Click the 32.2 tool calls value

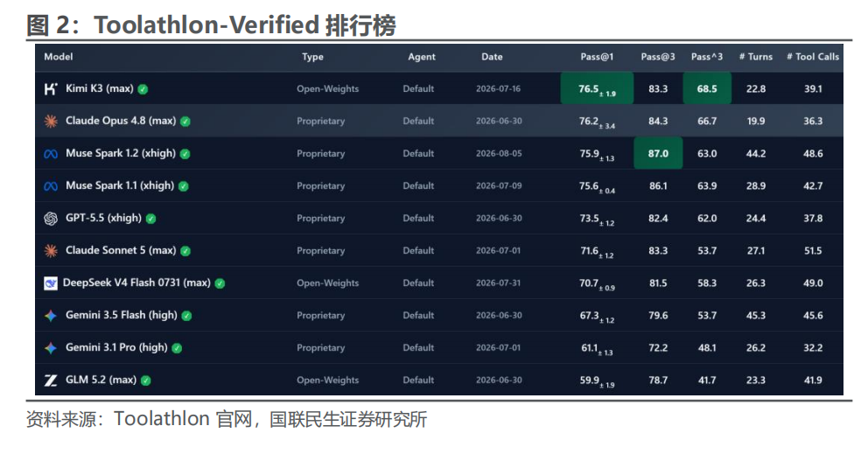click(813, 347)
